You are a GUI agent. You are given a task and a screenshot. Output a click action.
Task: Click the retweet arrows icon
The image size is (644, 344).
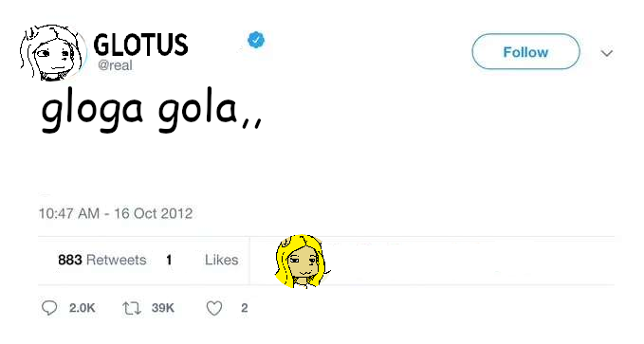point(132,308)
